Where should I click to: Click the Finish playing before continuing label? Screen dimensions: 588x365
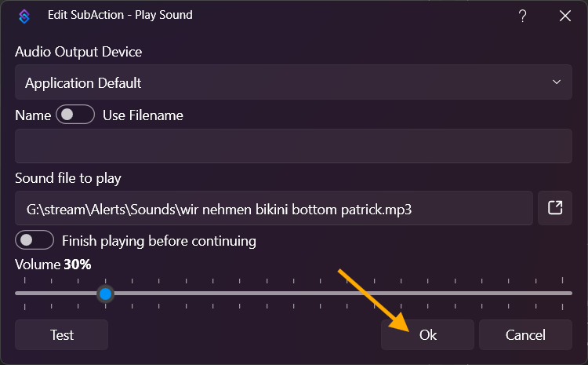[159, 240]
